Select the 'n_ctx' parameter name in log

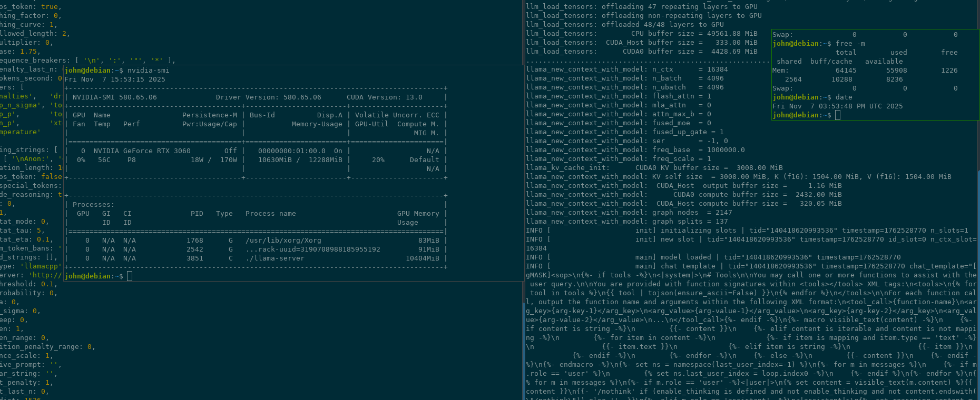coord(663,69)
